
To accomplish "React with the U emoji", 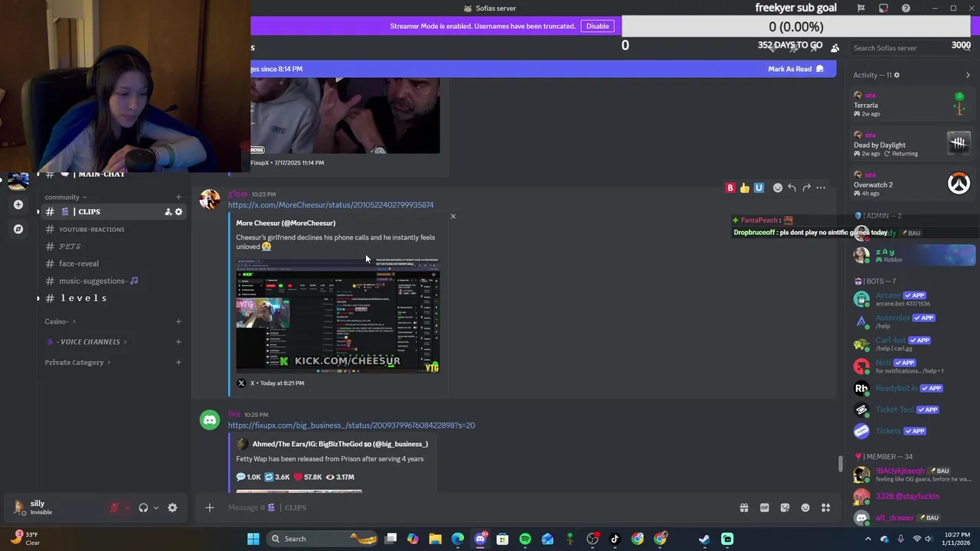I will click(759, 187).
